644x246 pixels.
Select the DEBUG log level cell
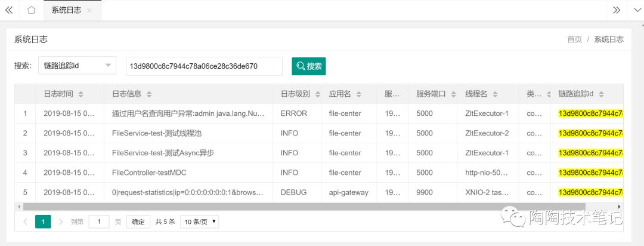coord(293,192)
